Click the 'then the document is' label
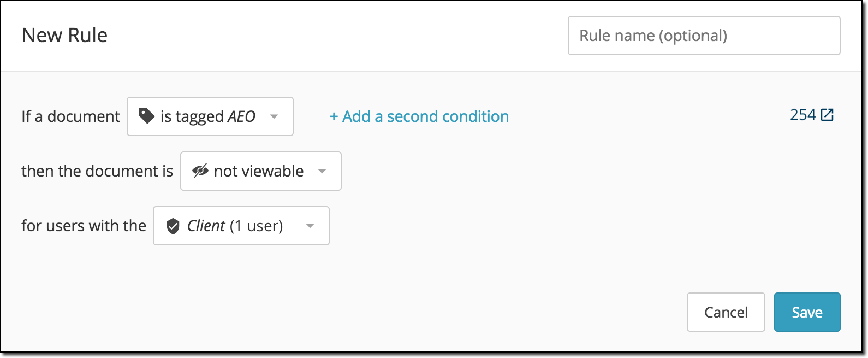This screenshot has width=868, height=358. (x=97, y=171)
